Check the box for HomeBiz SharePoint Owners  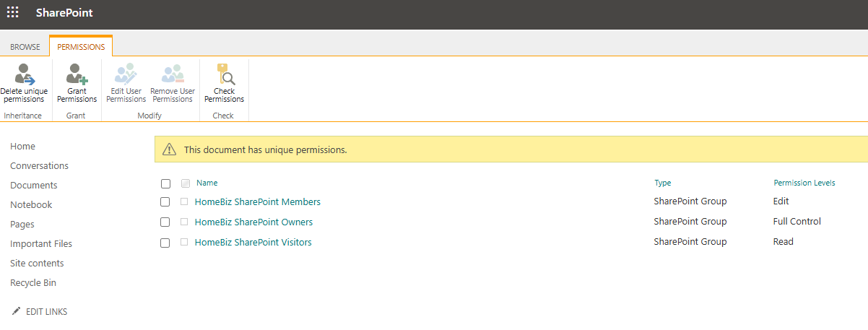coord(165,222)
